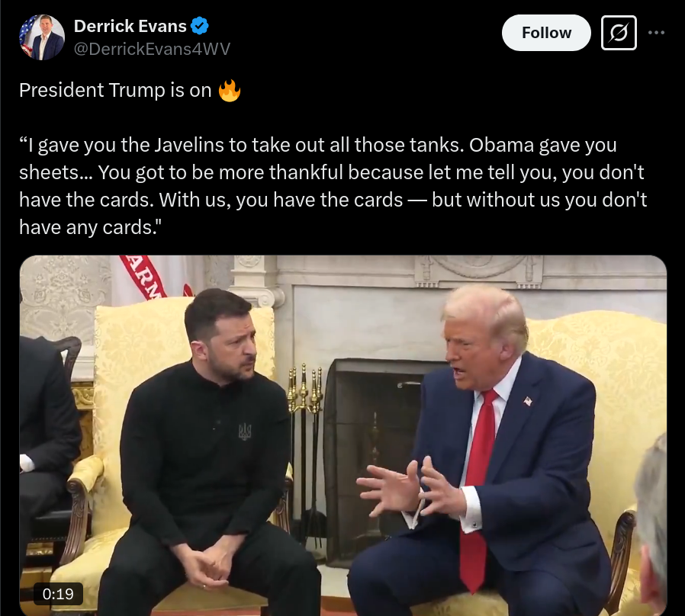Open the @DerrickEvans4WV handle link
Viewport: 685px width, 616px height.
[x=152, y=49]
